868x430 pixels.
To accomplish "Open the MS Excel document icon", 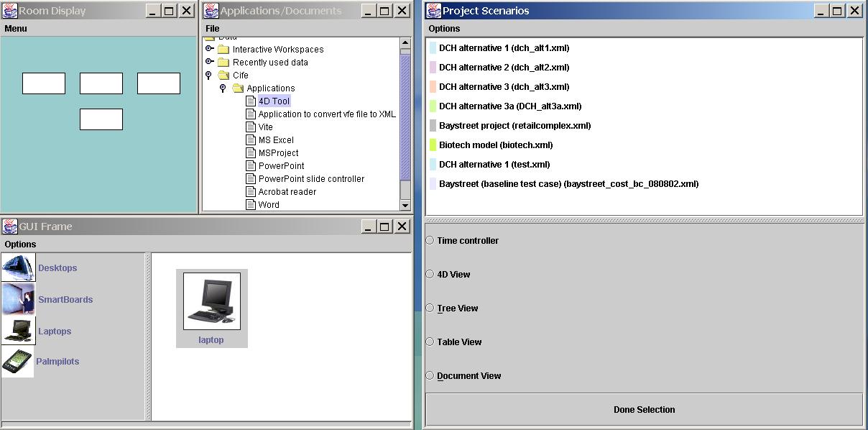I will click(x=251, y=140).
